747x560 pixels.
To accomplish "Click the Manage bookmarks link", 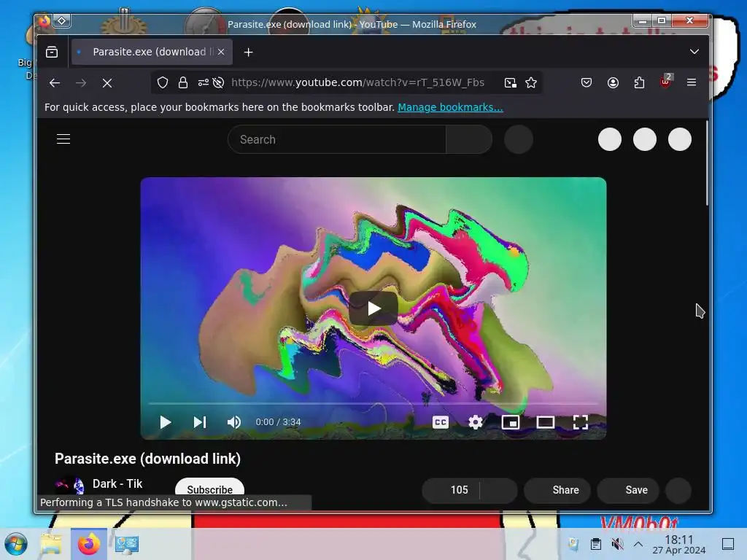I will click(450, 107).
